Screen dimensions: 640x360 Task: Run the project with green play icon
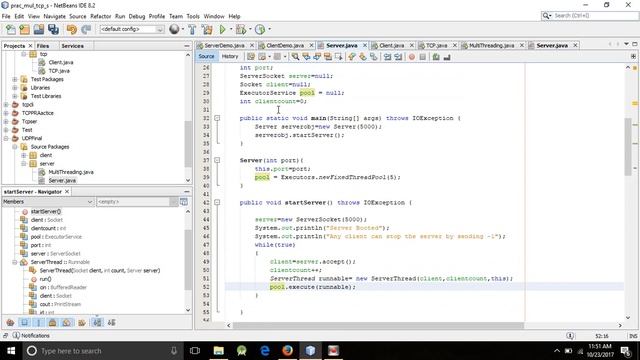[x=222, y=29]
